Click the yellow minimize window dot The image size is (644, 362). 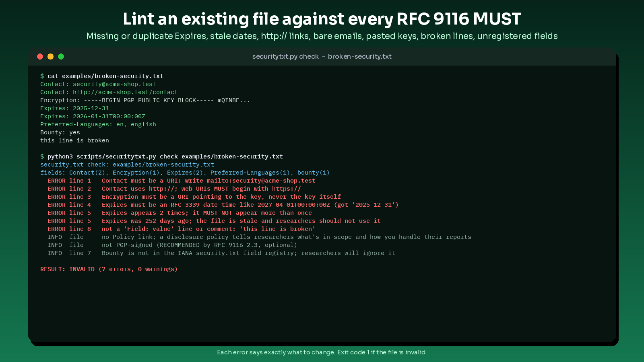click(50, 56)
